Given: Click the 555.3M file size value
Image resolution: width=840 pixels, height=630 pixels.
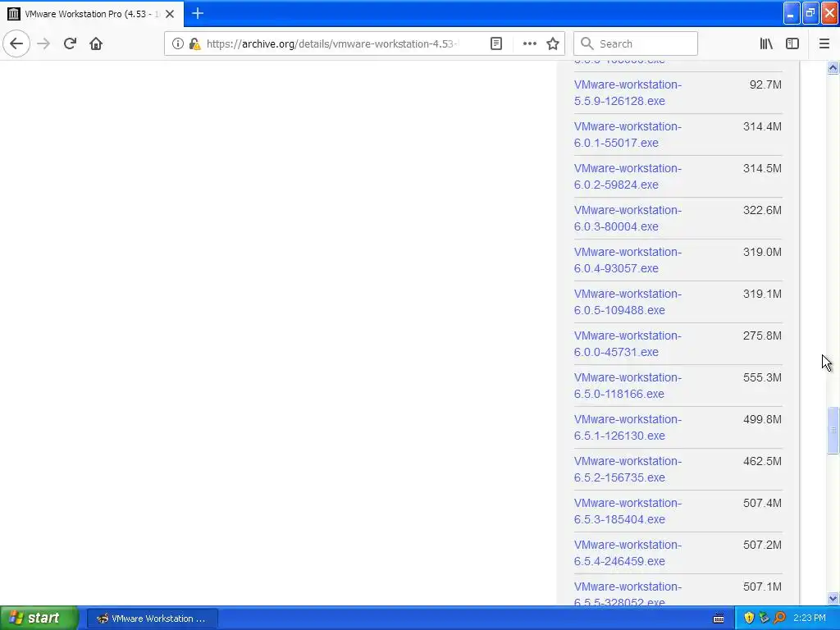Looking at the screenshot, I should tap(762, 377).
